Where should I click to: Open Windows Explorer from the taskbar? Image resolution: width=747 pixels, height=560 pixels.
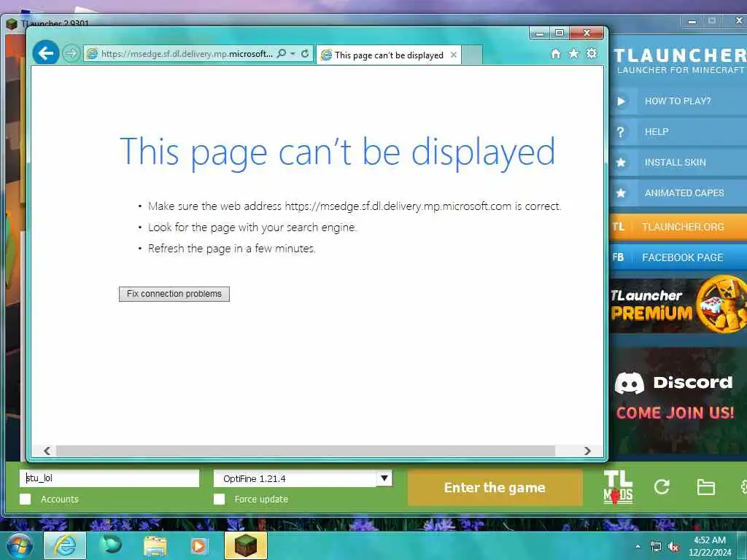click(155, 546)
